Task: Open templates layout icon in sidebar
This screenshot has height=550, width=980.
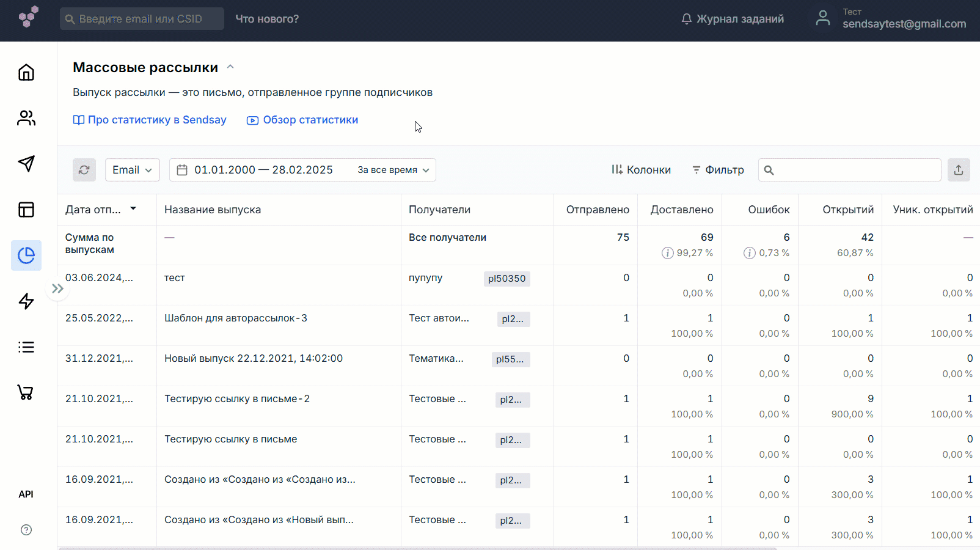Action: coord(26,210)
